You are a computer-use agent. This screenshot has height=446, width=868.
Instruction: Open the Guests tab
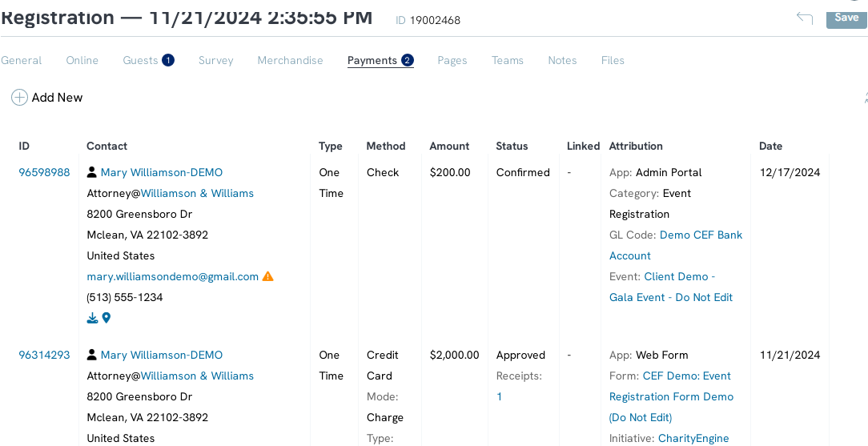(x=148, y=60)
